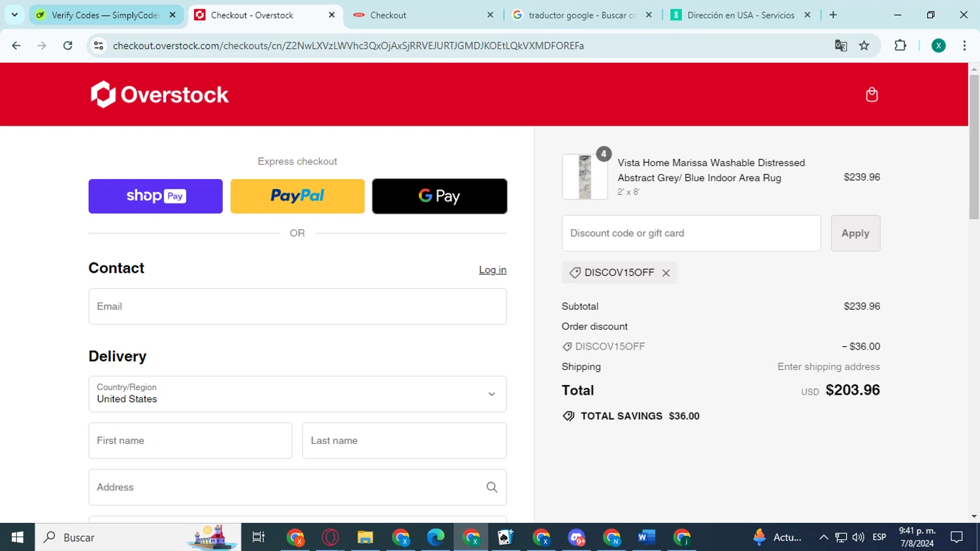Viewport: 980px width, 551px height.
Task: Click the taskbar Buscar search box
Action: pos(138,537)
